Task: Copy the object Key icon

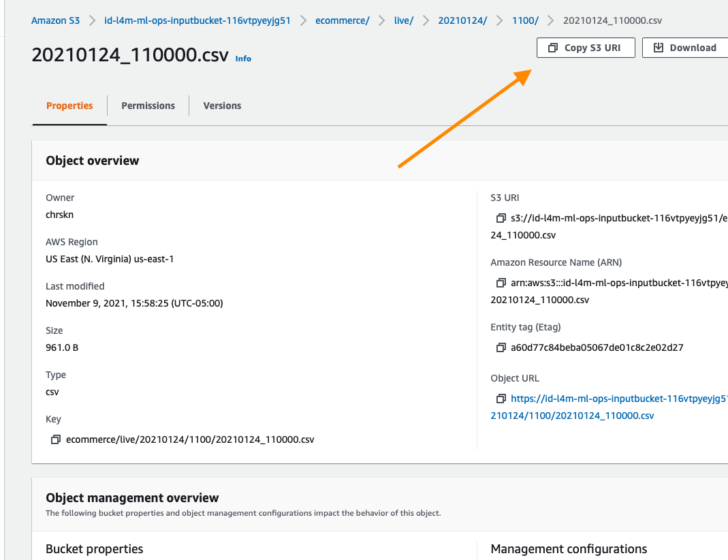Action: (56, 439)
